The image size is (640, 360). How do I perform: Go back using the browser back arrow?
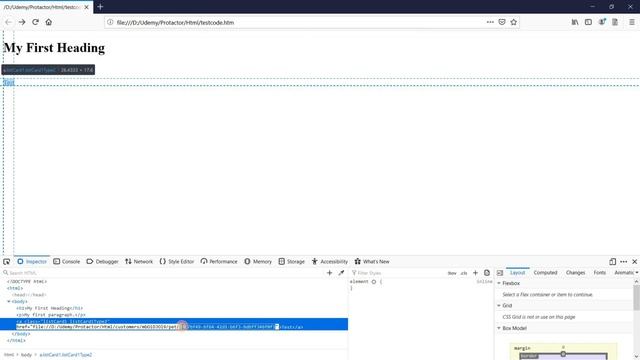[9, 22]
